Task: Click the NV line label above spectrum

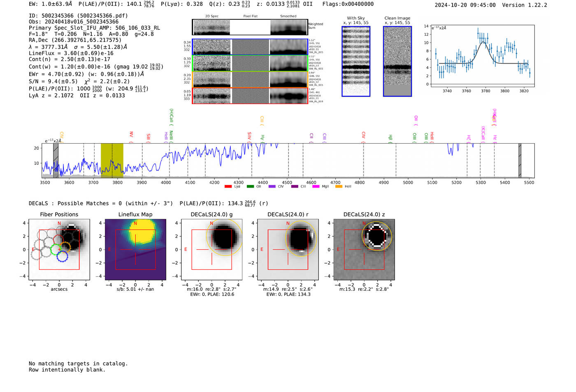Action: (x=131, y=137)
